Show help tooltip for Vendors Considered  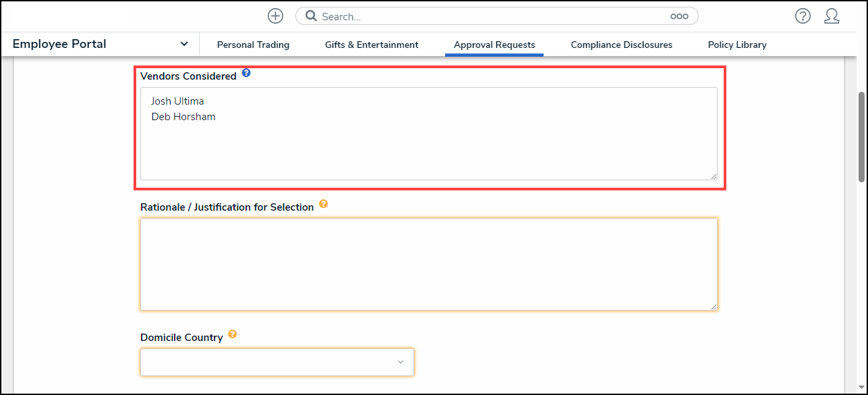tap(246, 73)
